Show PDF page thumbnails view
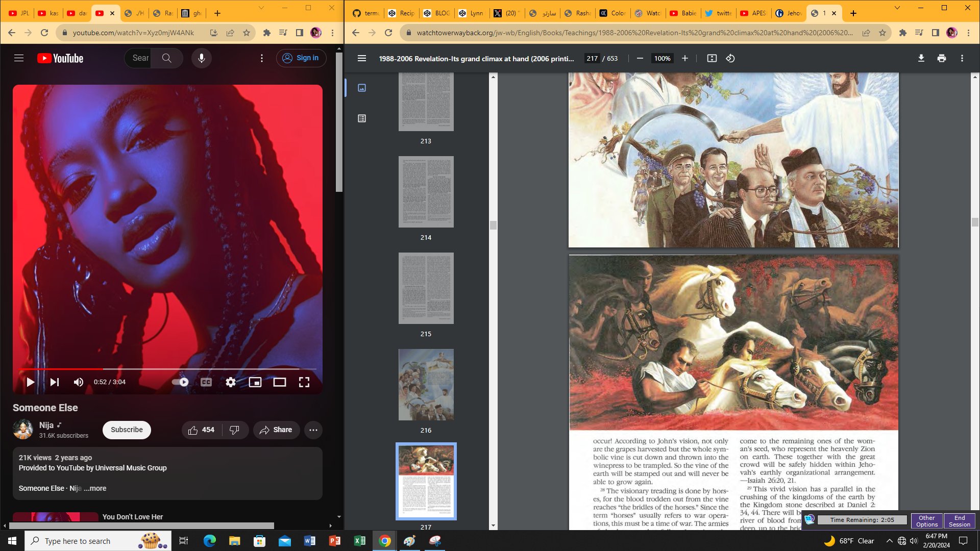 point(362,88)
